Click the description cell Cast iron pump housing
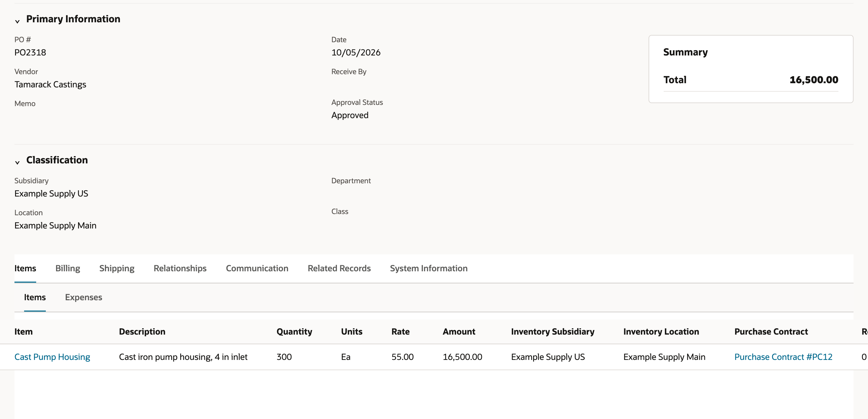The image size is (868, 419). pyautogui.click(x=183, y=357)
